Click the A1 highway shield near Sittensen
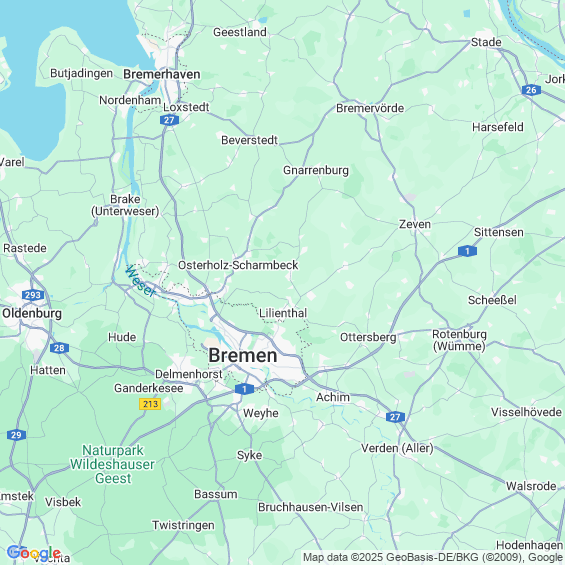565x565 pixels. click(x=467, y=251)
